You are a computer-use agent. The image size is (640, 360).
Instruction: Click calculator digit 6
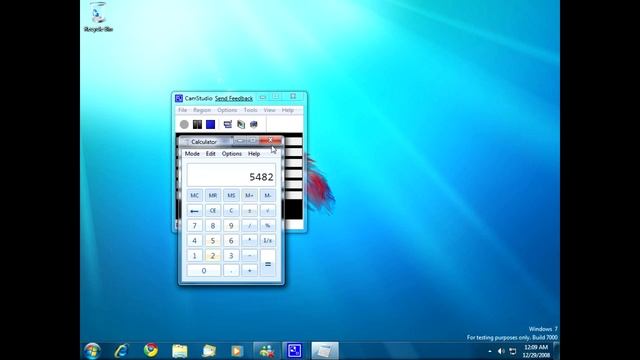pos(231,241)
